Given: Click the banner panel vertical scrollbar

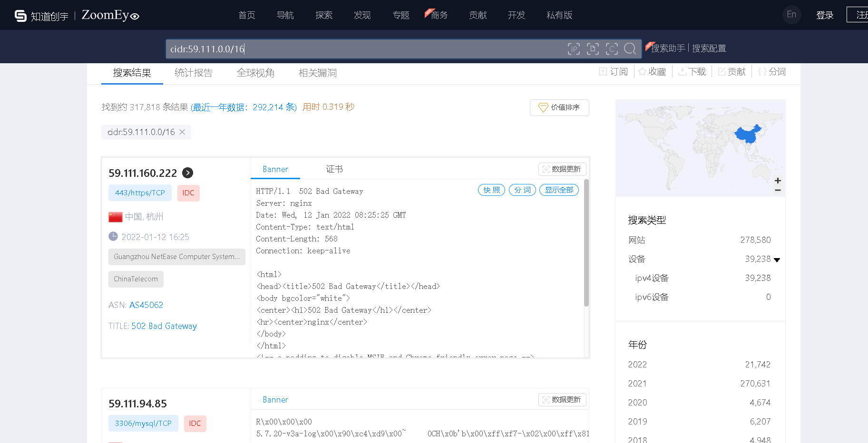Looking at the screenshot, I should [x=586, y=242].
